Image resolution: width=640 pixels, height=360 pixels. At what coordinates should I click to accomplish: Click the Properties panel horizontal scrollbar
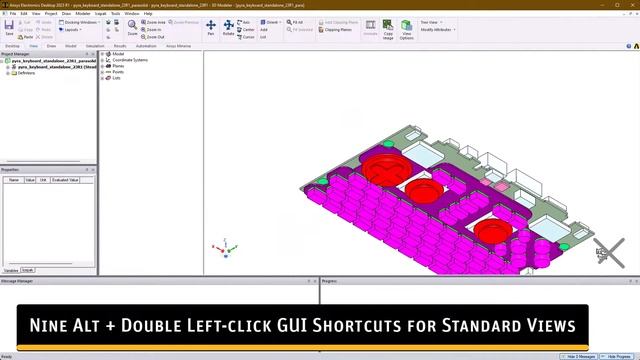(40, 264)
